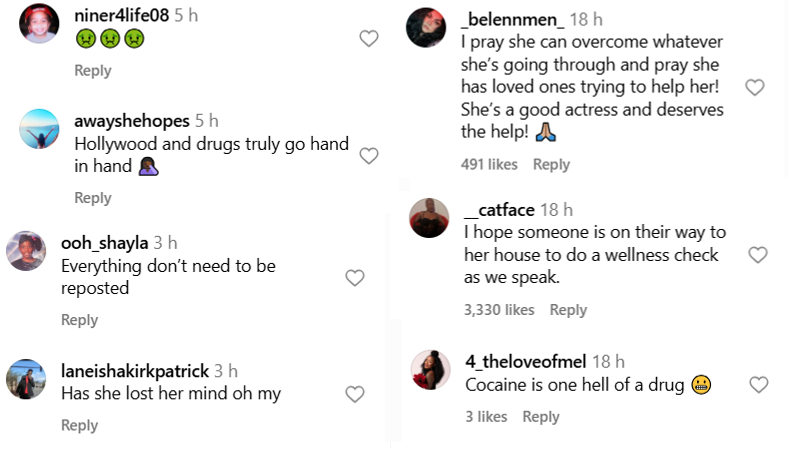
Task: Like laneishakirkpatrick's comment
Action: pyautogui.click(x=355, y=394)
